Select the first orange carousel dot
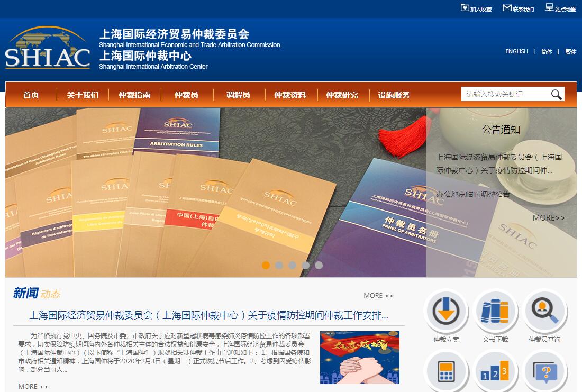Image resolution: width=582 pixels, height=392 pixels. (x=266, y=265)
